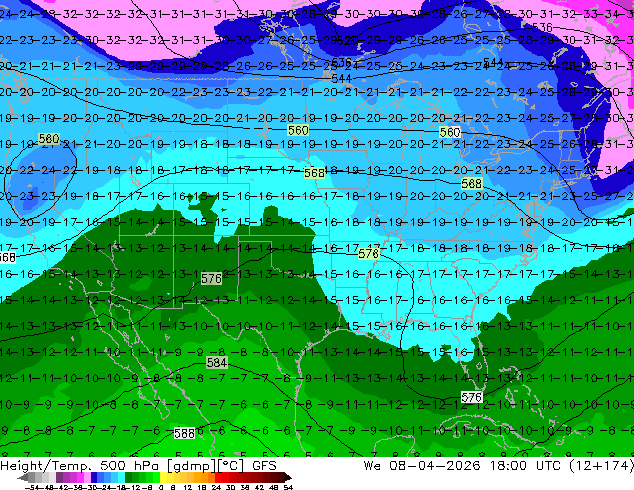Click the dark maroon right arrow end of the color scale
The height and width of the screenshot is (490, 634).
click(x=288, y=477)
